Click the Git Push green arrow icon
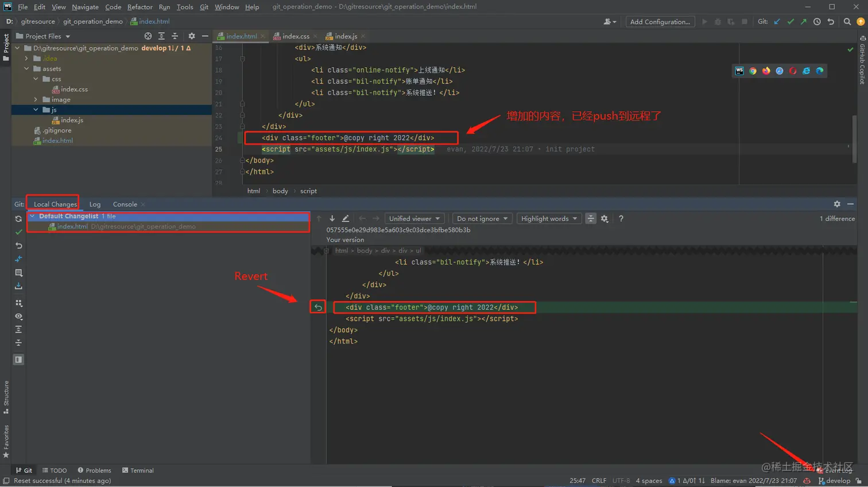This screenshot has height=487, width=868. [804, 22]
